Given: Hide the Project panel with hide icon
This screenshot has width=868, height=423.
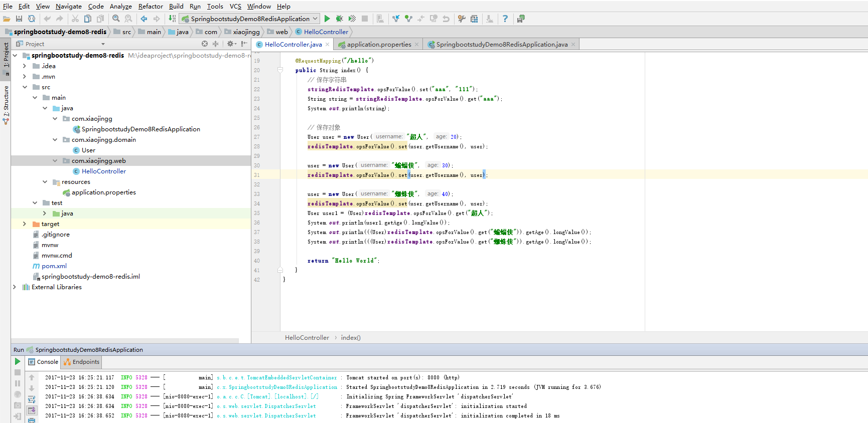Looking at the screenshot, I should click(x=244, y=44).
